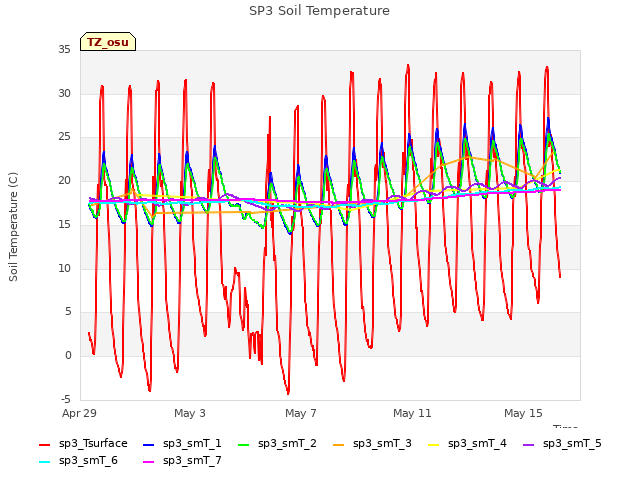Click the 10 y-axis tick label
The image size is (640, 480).
coord(64,268)
